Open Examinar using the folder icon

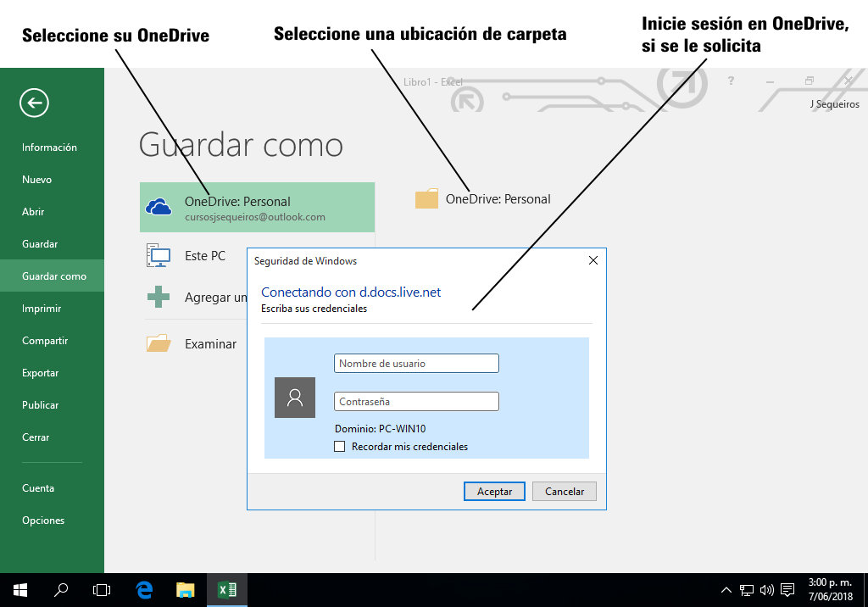pyautogui.click(x=159, y=343)
